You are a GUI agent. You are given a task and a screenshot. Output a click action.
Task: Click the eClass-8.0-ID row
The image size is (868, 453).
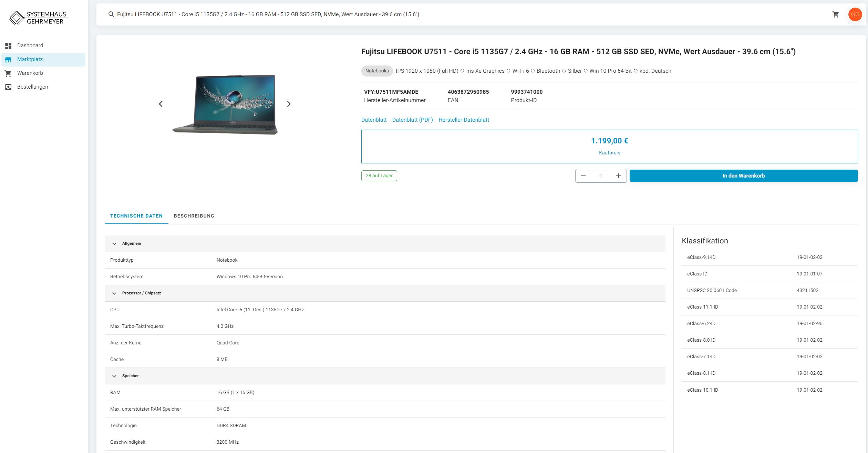pyautogui.click(x=769, y=340)
